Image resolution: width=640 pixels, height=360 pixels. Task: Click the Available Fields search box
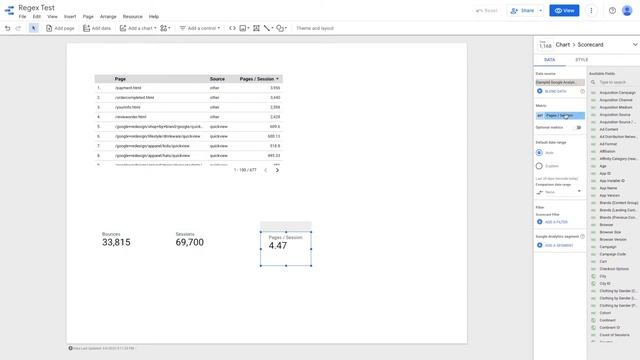[614, 82]
